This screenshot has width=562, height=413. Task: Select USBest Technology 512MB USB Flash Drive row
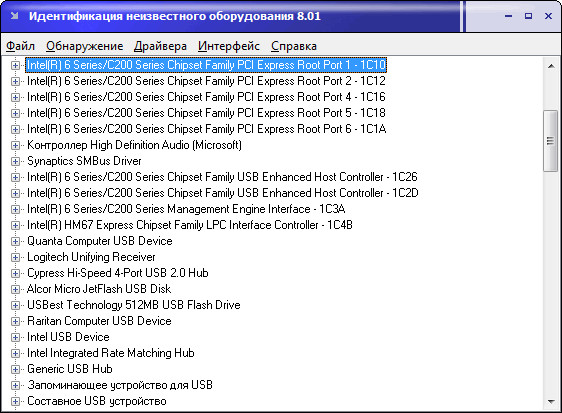tap(134, 305)
